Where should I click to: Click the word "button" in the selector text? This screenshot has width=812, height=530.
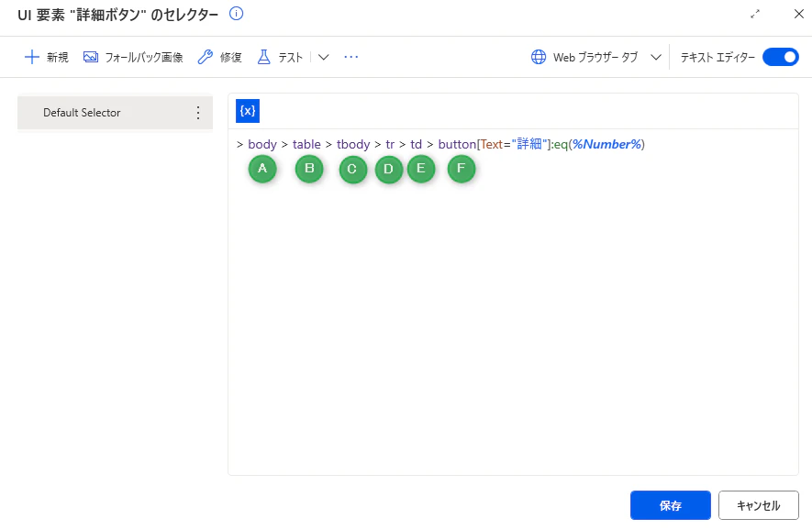tap(457, 144)
